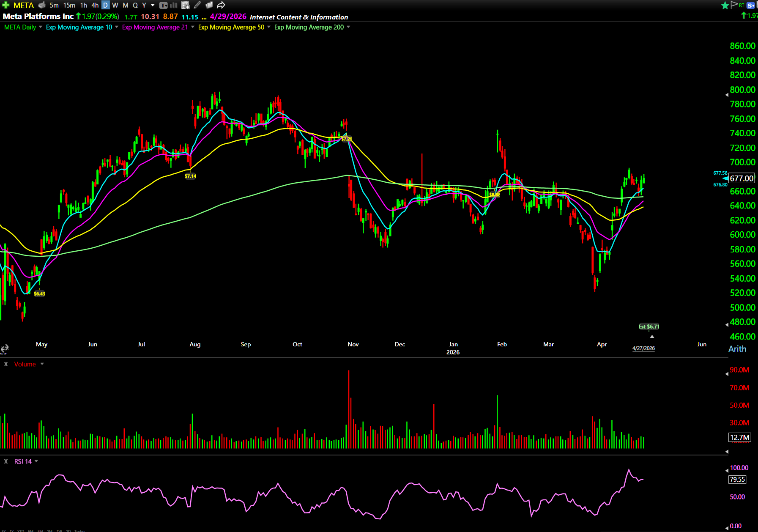Screen dimensions: 758x532
Task: Toggle the RT real-time indicator
Action: [742, 5]
